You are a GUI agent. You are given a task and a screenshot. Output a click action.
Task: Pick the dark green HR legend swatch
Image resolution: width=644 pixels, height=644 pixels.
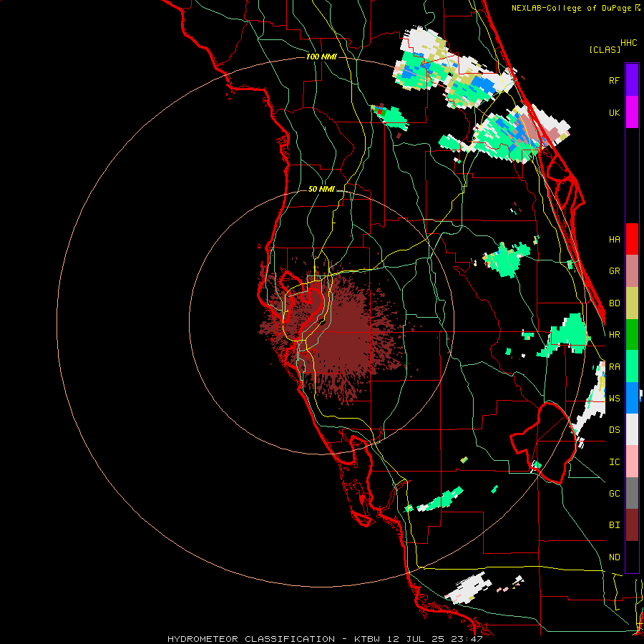(x=632, y=334)
